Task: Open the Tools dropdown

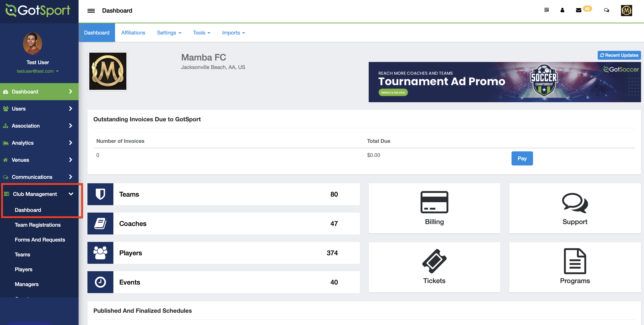Action: point(202,32)
